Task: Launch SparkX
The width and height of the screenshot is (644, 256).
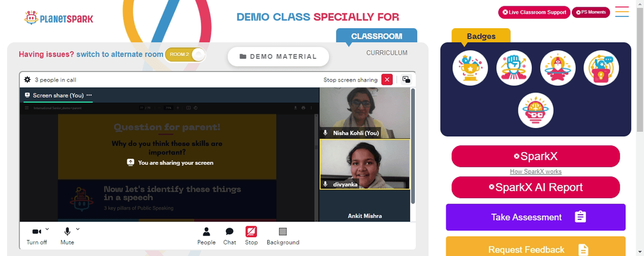Action: 536,156
